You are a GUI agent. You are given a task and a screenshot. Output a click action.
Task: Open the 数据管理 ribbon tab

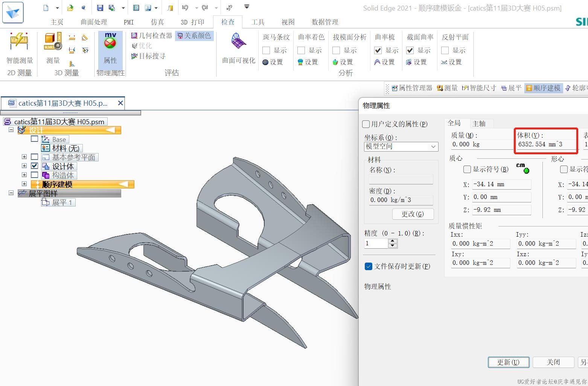pos(325,22)
